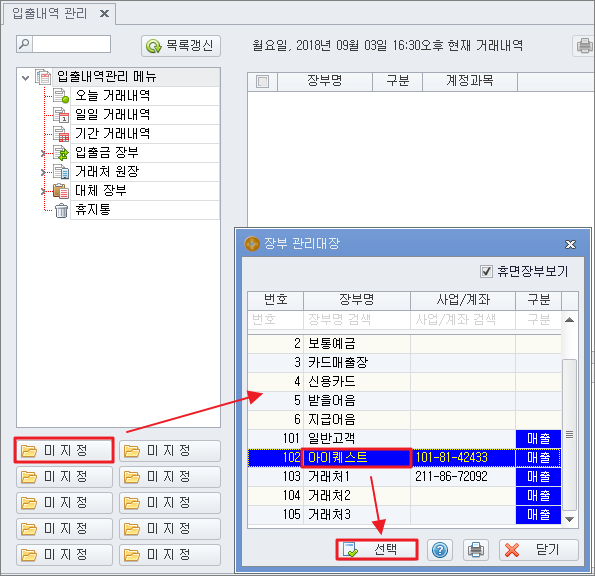Screen dimensions: 595x576
Task: Click the 선택 button
Action: click(x=377, y=549)
